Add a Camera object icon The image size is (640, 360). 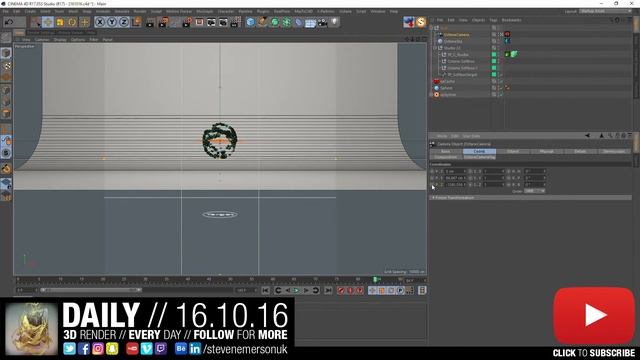(x=322, y=22)
